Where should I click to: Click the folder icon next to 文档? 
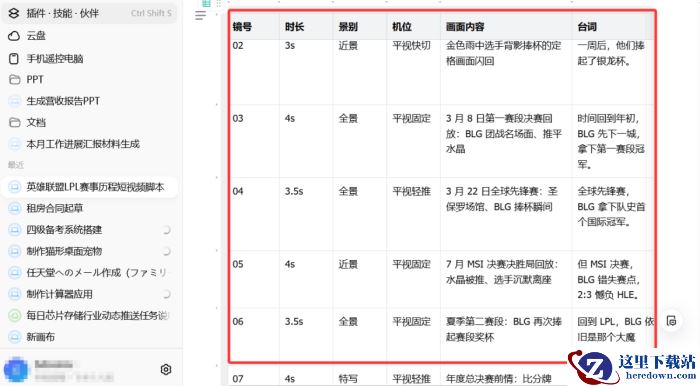(15, 122)
